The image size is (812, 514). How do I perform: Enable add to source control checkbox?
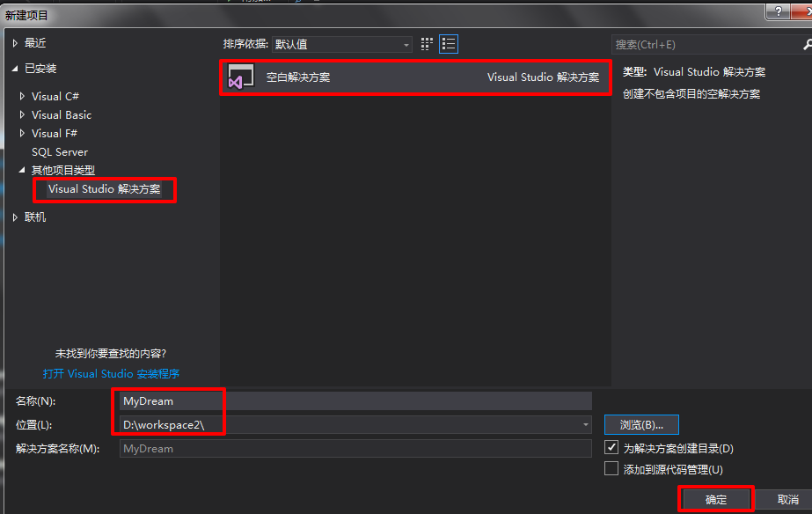[611, 469]
